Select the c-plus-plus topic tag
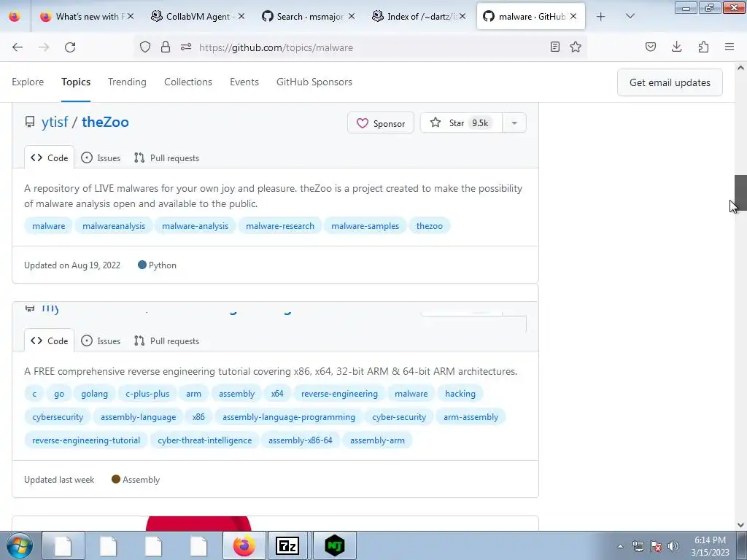The height and width of the screenshot is (560, 747). tap(147, 393)
